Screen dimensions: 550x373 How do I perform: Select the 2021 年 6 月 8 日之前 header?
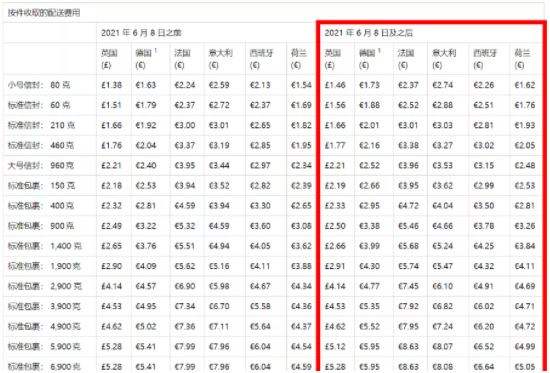coord(141,33)
